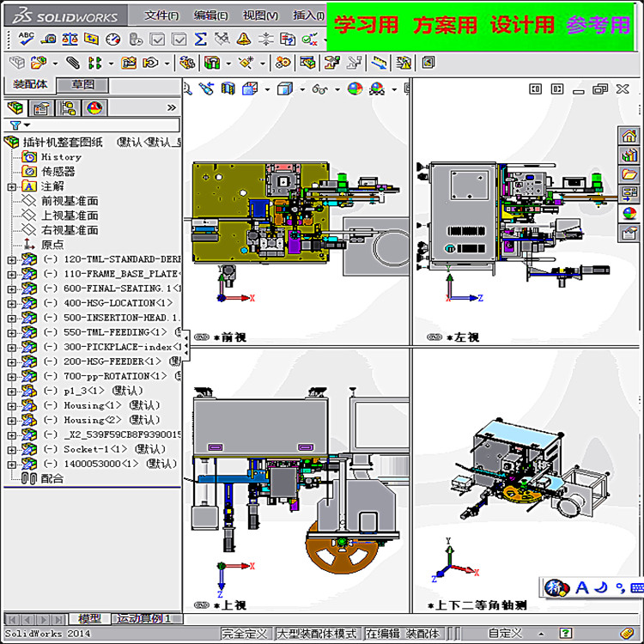
Task: Select the 传感器 sensors item
Action: (48, 172)
